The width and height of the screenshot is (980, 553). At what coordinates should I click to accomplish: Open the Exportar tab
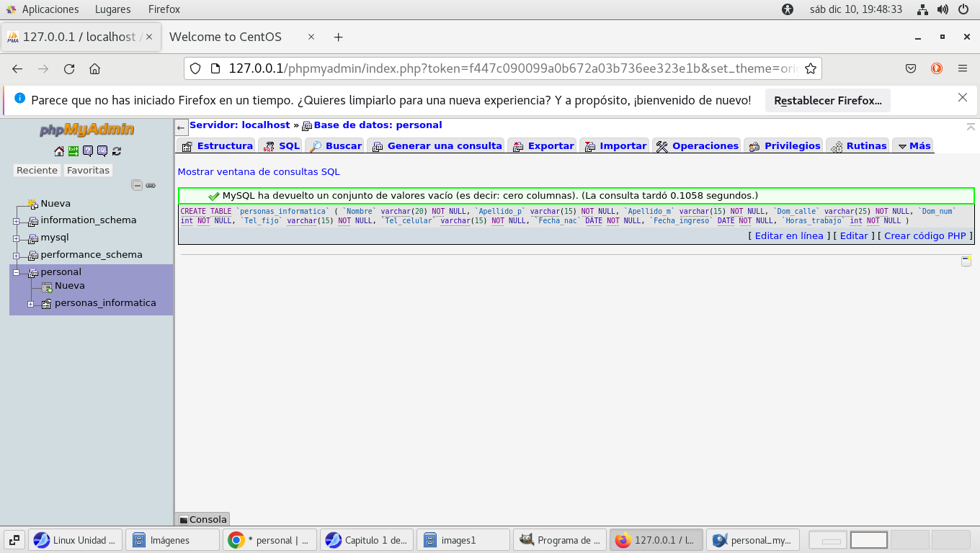543,146
